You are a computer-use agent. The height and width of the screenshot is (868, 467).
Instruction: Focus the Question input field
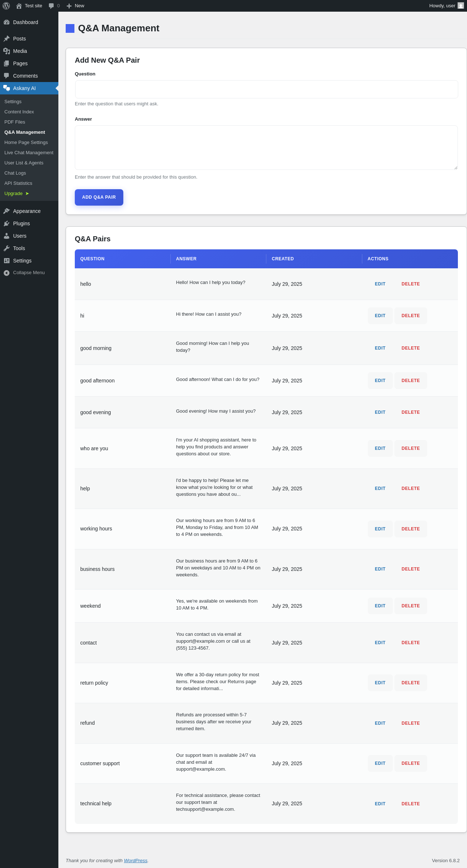(x=266, y=89)
